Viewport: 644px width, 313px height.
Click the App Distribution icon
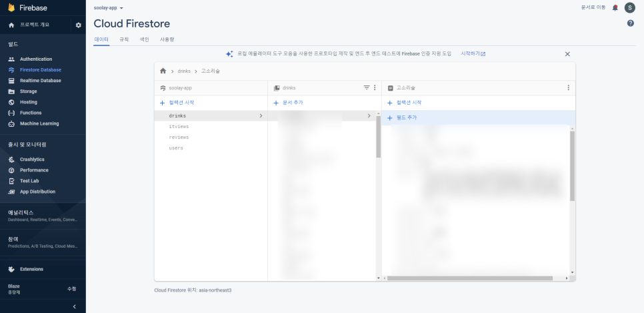coord(11,192)
